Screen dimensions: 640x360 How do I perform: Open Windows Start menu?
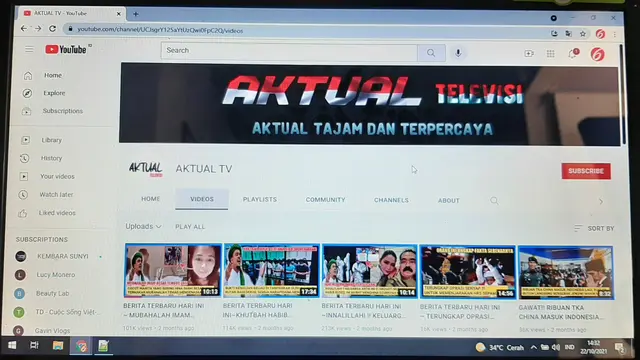click(12, 345)
